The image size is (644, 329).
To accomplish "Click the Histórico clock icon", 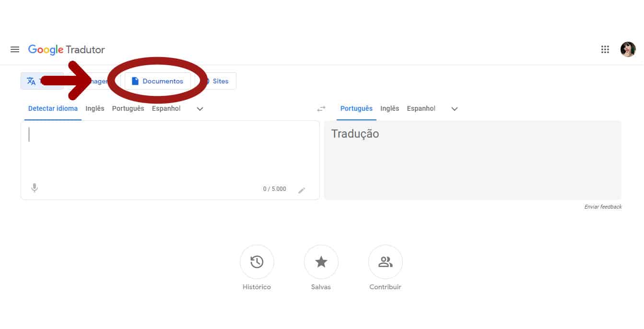I will point(257,262).
